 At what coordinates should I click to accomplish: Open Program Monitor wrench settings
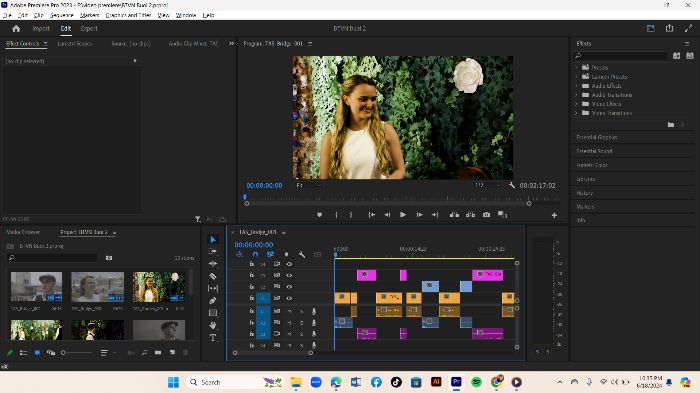[x=512, y=185]
